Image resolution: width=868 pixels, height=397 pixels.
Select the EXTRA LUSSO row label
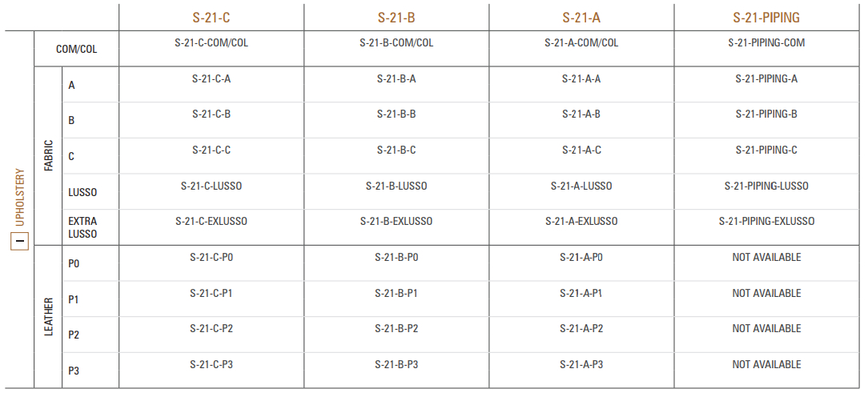click(82, 227)
